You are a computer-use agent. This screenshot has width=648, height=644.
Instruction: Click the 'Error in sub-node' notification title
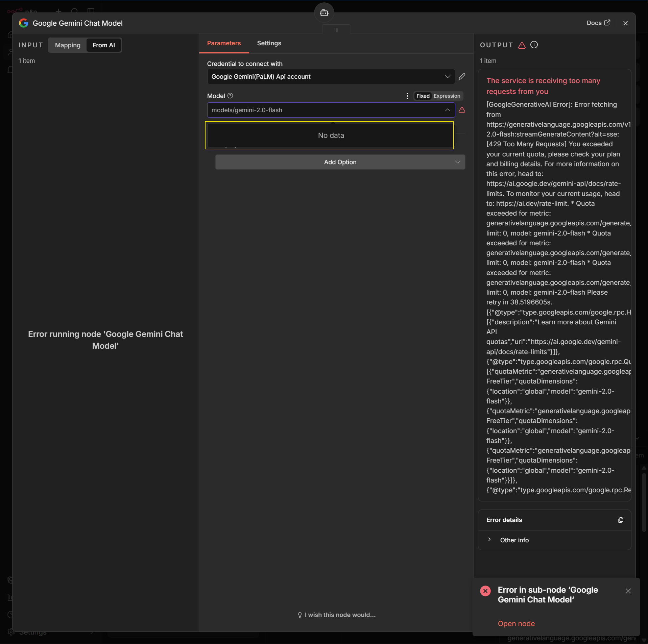[x=548, y=595]
